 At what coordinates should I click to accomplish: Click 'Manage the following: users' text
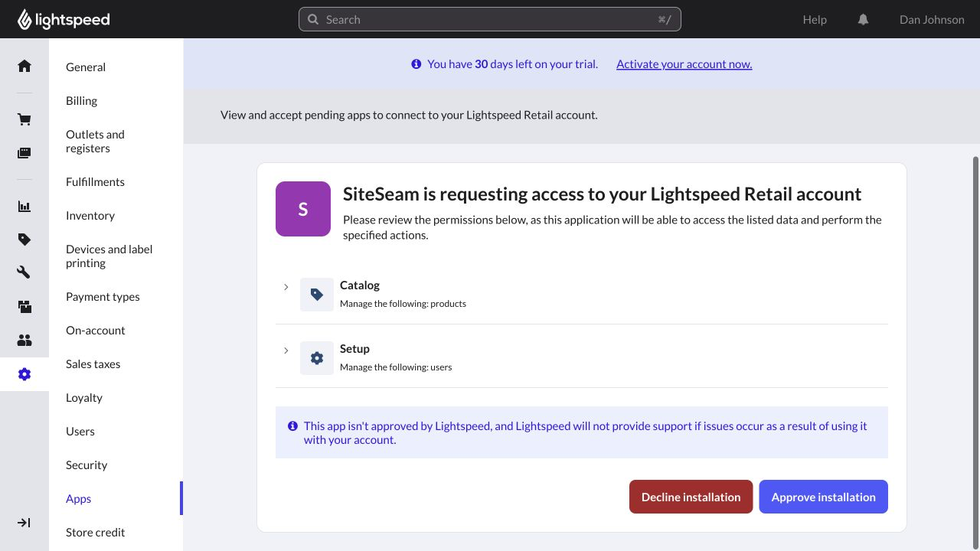(396, 367)
